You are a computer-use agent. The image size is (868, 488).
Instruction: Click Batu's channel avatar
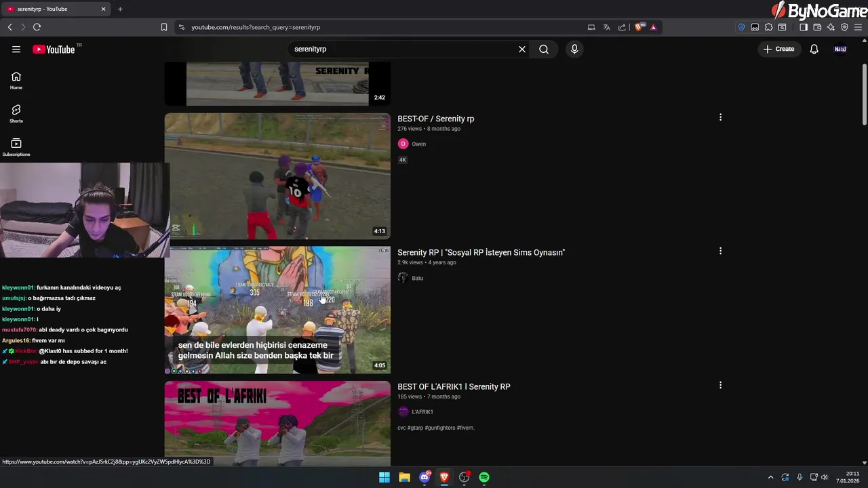[x=403, y=278]
